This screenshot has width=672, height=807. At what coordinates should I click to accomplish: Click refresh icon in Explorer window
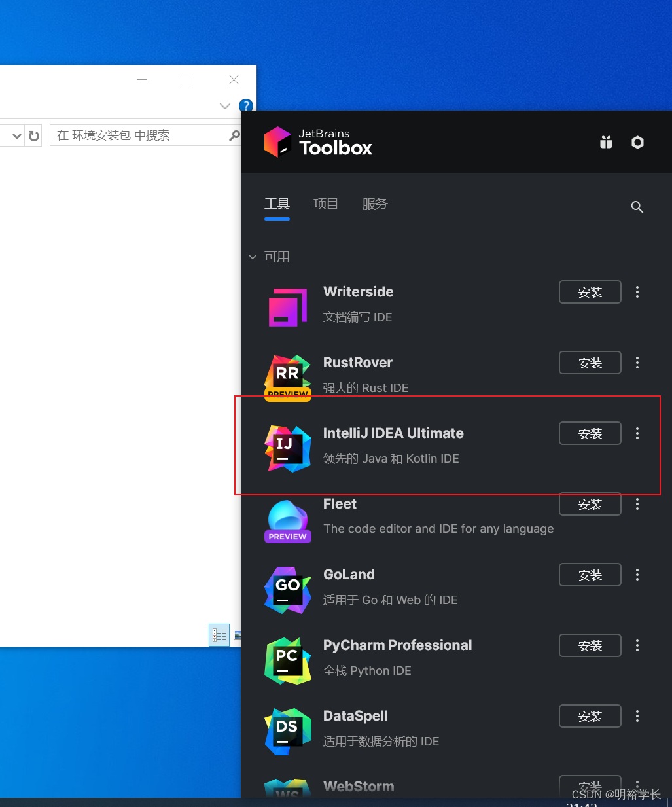tap(34, 135)
